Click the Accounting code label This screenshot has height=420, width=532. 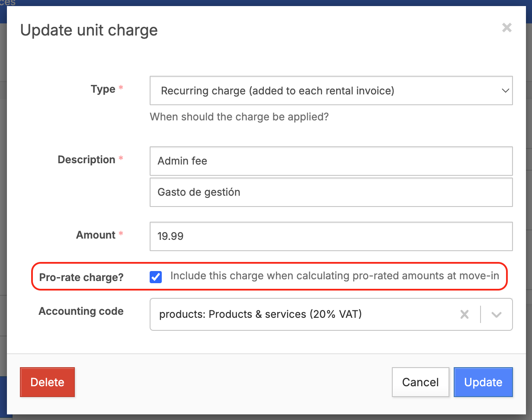[x=81, y=311]
